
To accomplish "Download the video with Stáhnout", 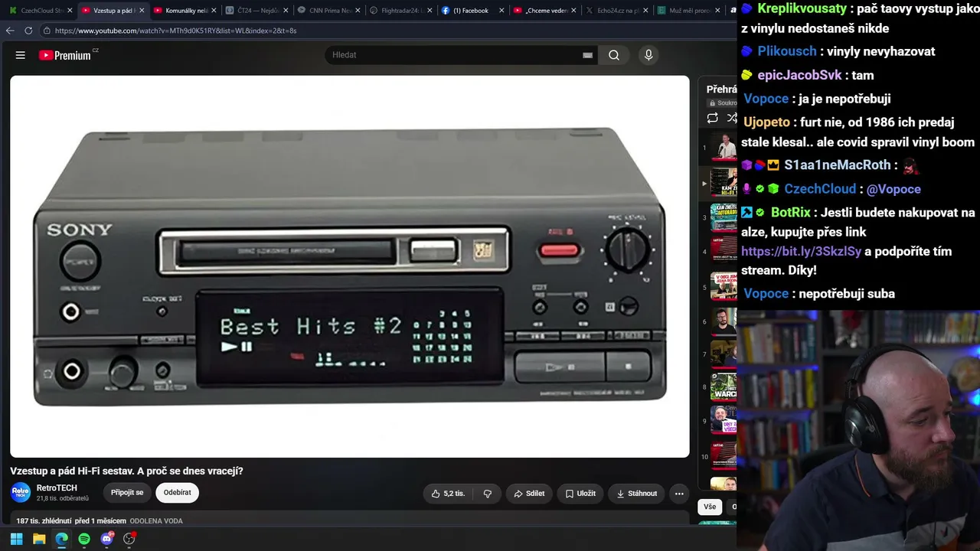I will pos(637,494).
